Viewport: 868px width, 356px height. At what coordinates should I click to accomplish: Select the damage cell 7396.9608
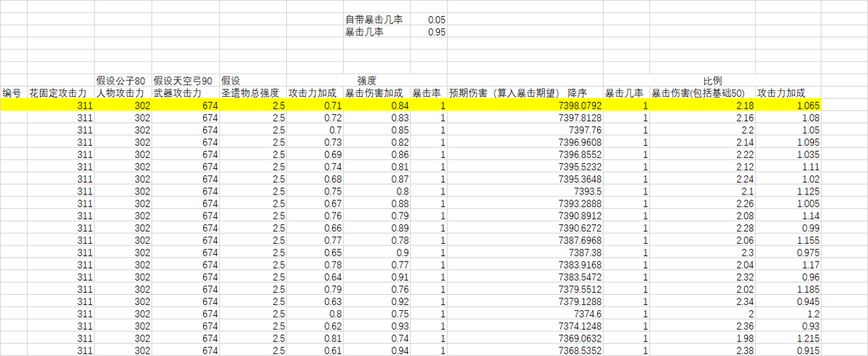(x=525, y=142)
